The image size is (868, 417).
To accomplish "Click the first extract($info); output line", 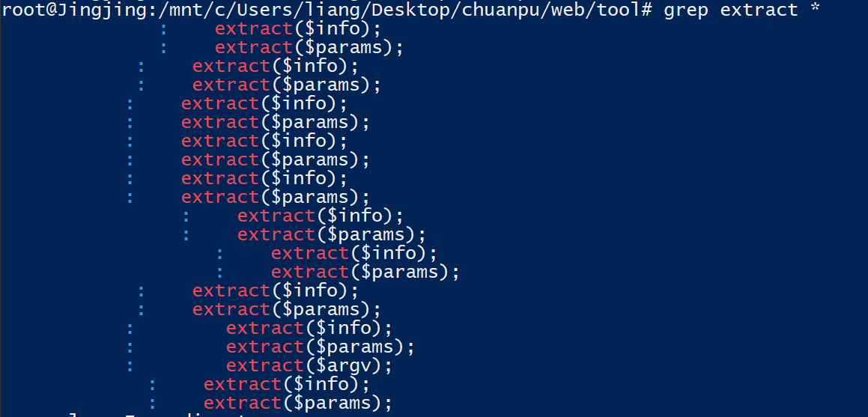I will point(297,28).
